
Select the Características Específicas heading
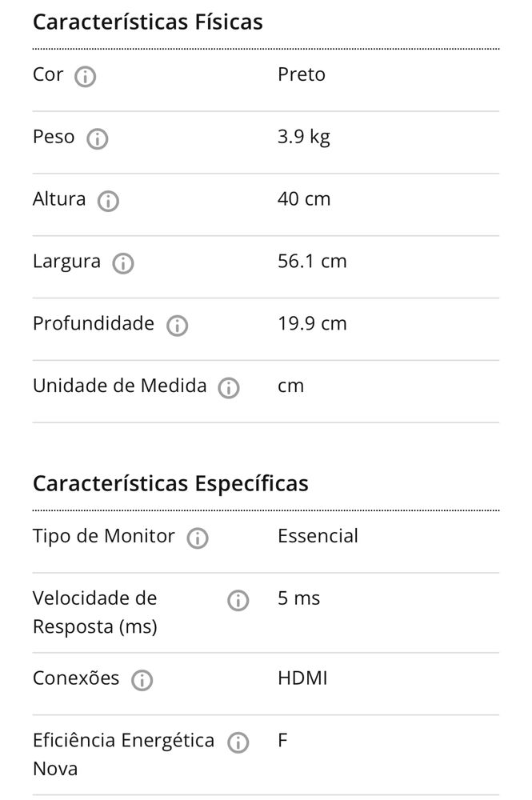[171, 484]
